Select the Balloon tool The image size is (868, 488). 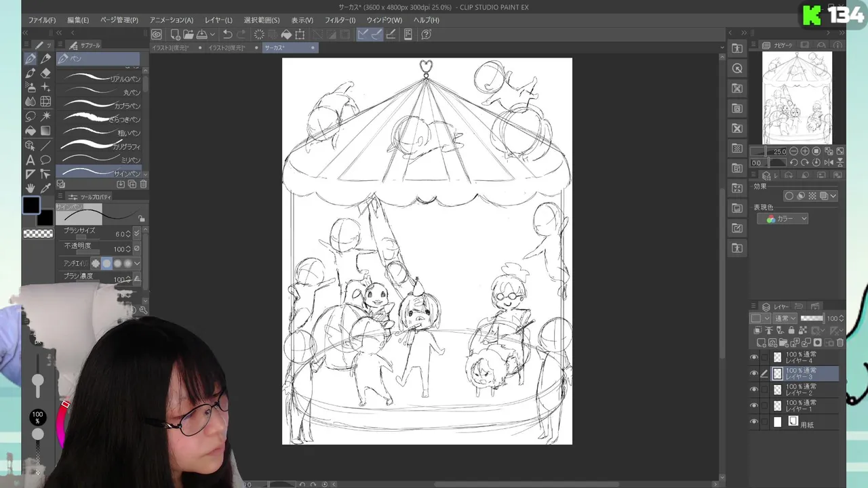(45, 160)
